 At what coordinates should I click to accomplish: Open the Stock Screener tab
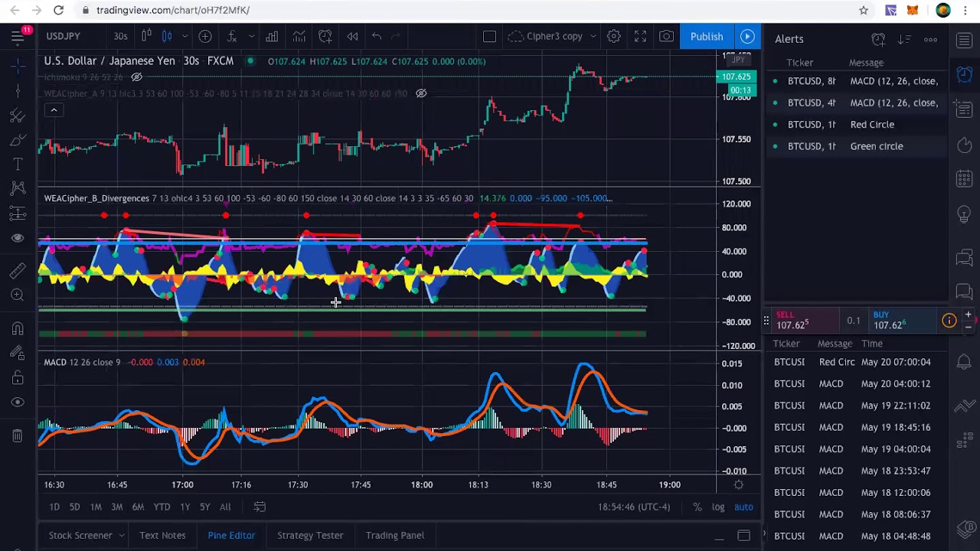point(80,535)
